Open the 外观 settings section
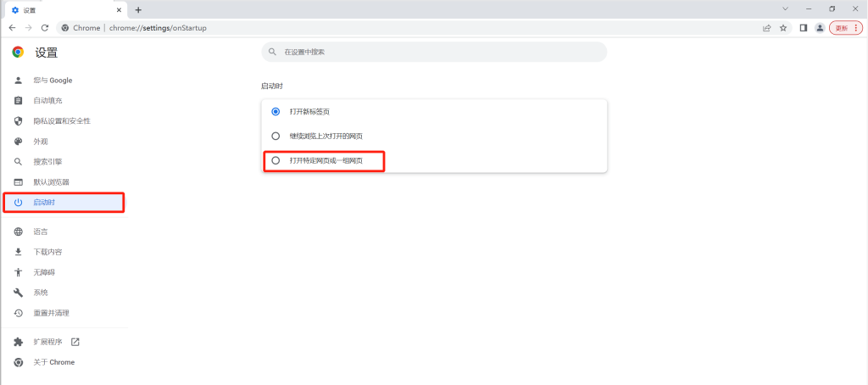868x385 pixels. (41, 142)
